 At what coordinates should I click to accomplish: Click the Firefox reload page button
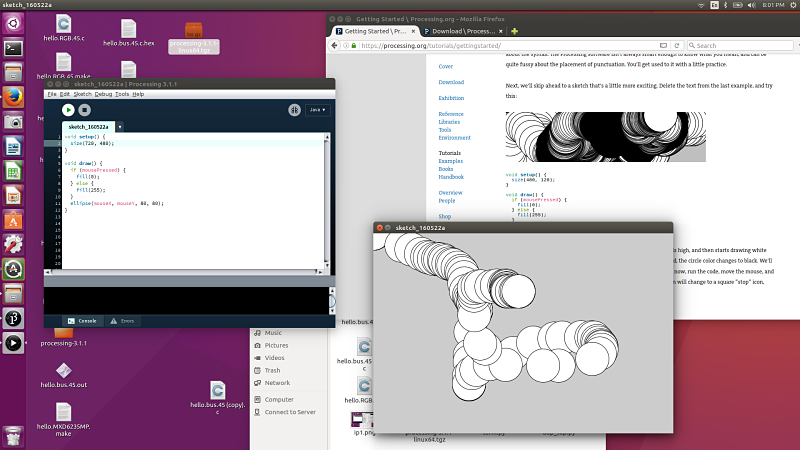pyautogui.click(x=677, y=45)
